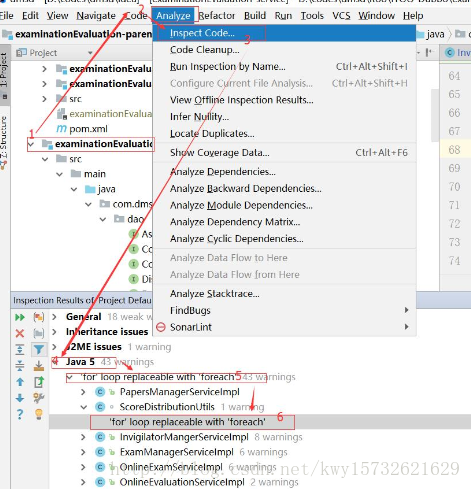The width and height of the screenshot is (471, 489).
Task: Open the Project view dropdown arrow
Action: click(x=90, y=53)
